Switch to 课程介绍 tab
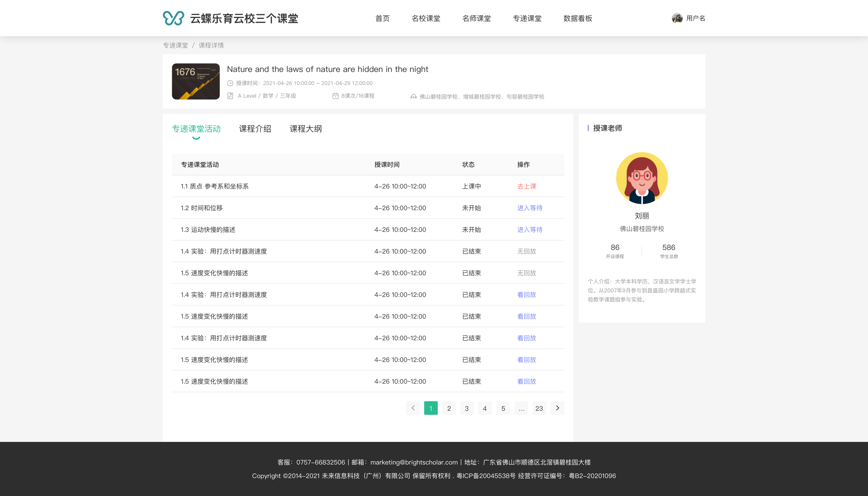The image size is (868, 496). point(255,129)
